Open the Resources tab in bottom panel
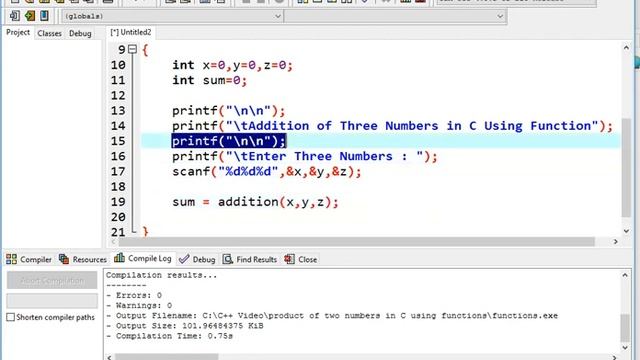 [x=83, y=259]
